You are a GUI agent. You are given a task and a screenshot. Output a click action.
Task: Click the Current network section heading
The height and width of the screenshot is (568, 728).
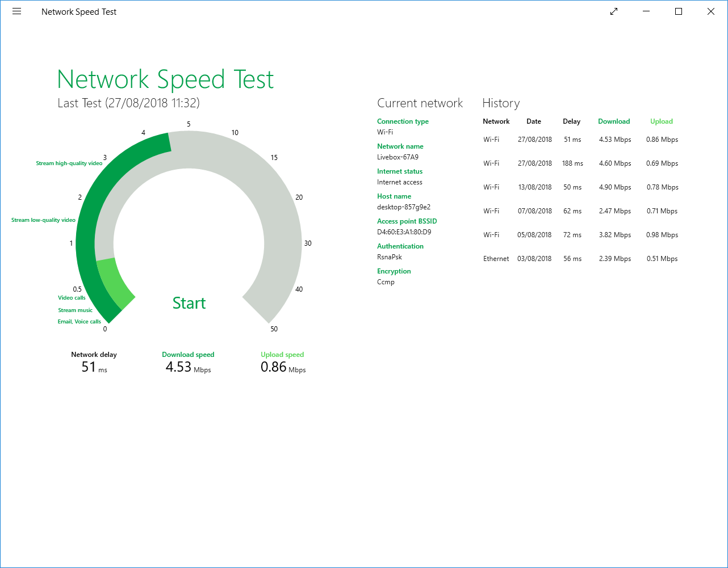420,103
